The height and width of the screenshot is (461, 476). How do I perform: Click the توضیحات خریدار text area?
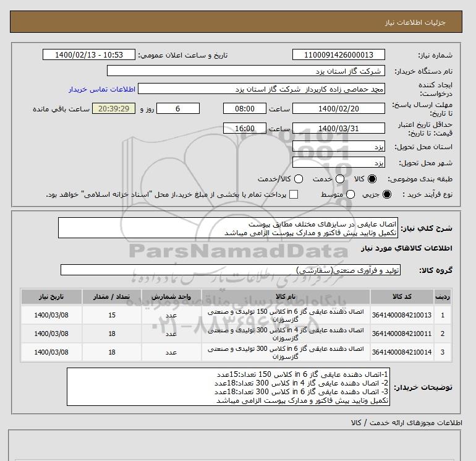[x=228, y=387]
